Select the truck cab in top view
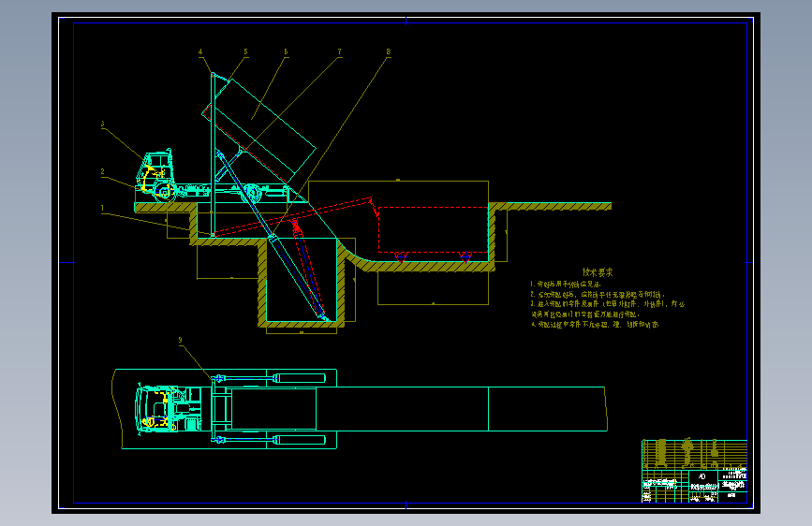 [155, 409]
